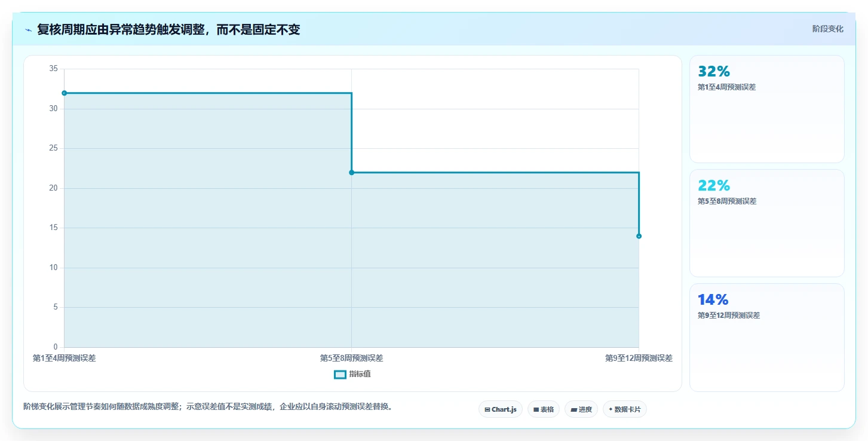Click the 32 data point on the chart
The image size is (868, 441).
(65, 93)
